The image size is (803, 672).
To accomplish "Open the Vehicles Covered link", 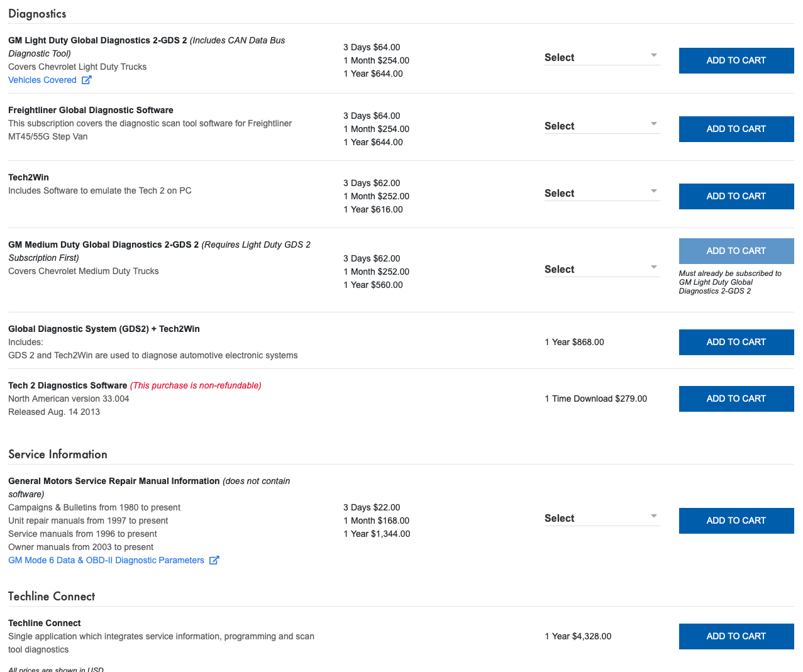I will (42, 80).
